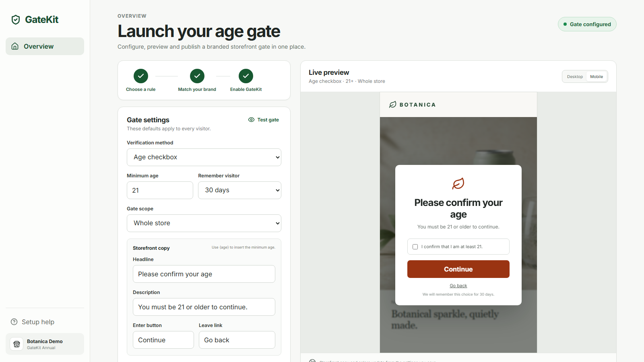The height and width of the screenshot is (362, 644).
Task: Click the Headline text field
Action: pyautogui.click(x=204, y=274)
